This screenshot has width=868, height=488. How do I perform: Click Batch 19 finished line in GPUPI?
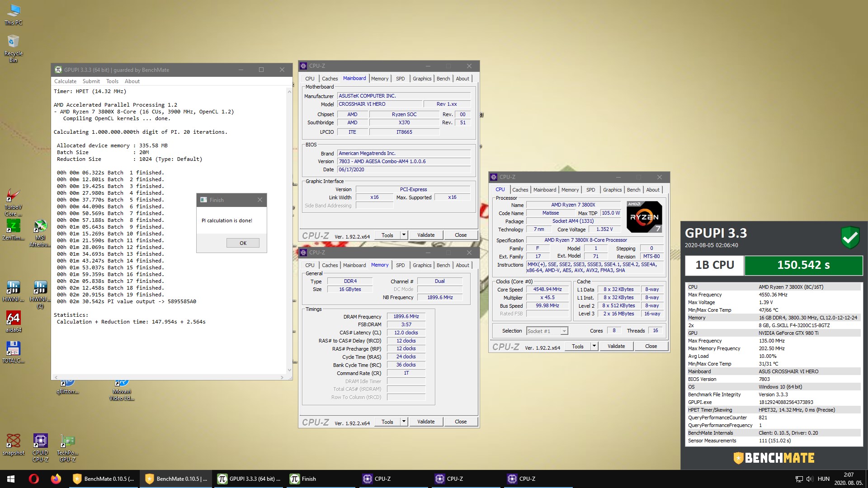[110, 295]
